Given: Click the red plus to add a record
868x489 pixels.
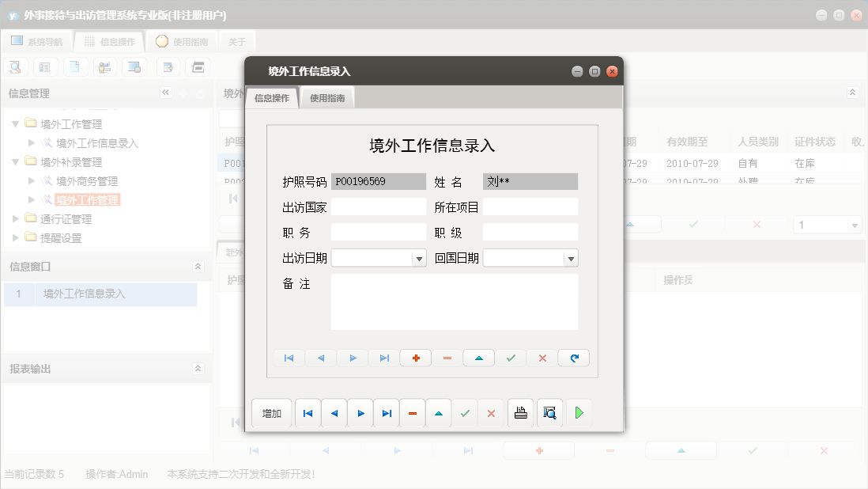Looking at the screenshot, I should pos(415,358).
